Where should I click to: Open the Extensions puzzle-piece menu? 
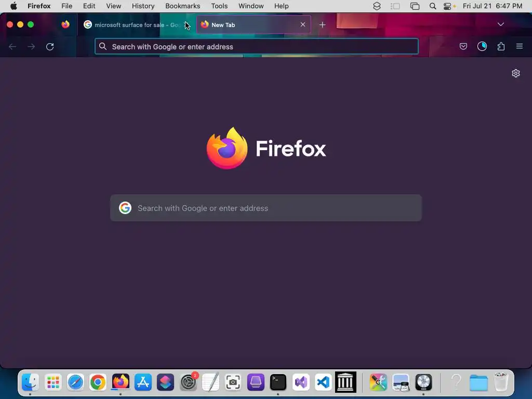click(501, 46)
